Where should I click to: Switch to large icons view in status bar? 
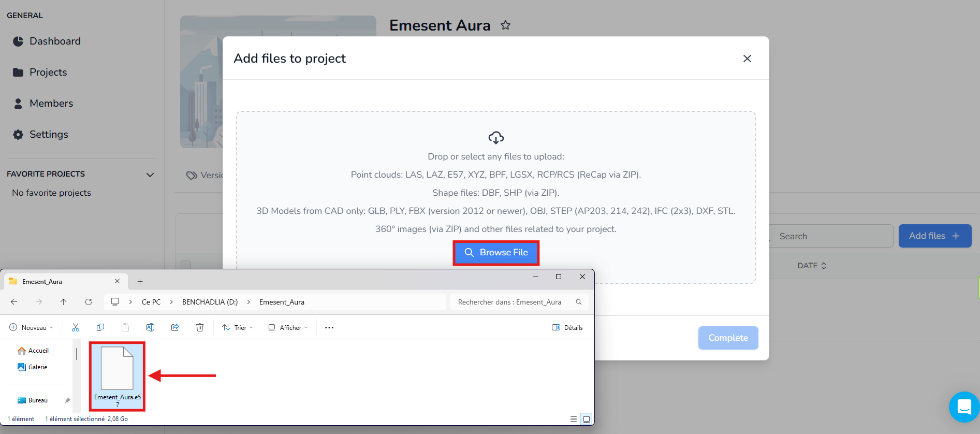(586, 419)
